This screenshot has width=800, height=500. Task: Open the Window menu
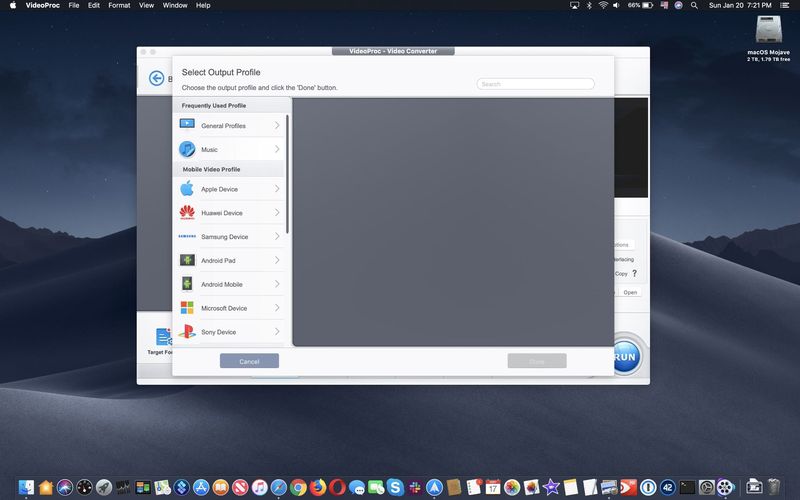174,5
